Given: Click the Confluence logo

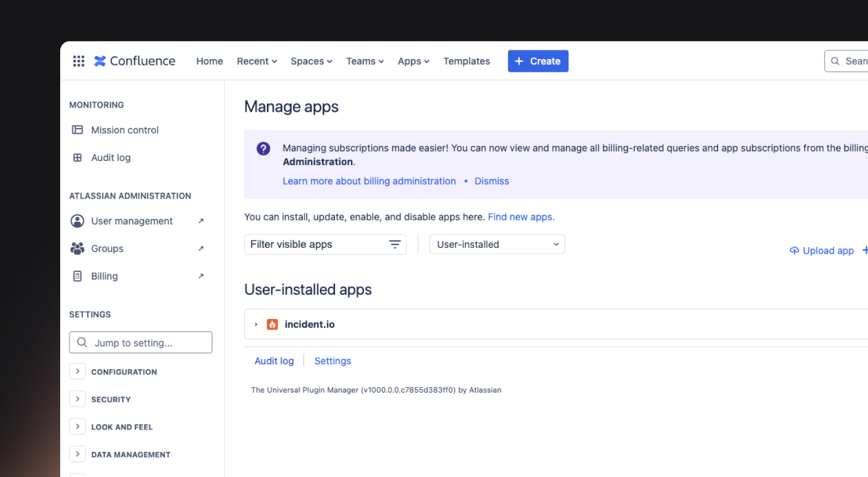Looking at the screenshot, I should tap(135, 61).
